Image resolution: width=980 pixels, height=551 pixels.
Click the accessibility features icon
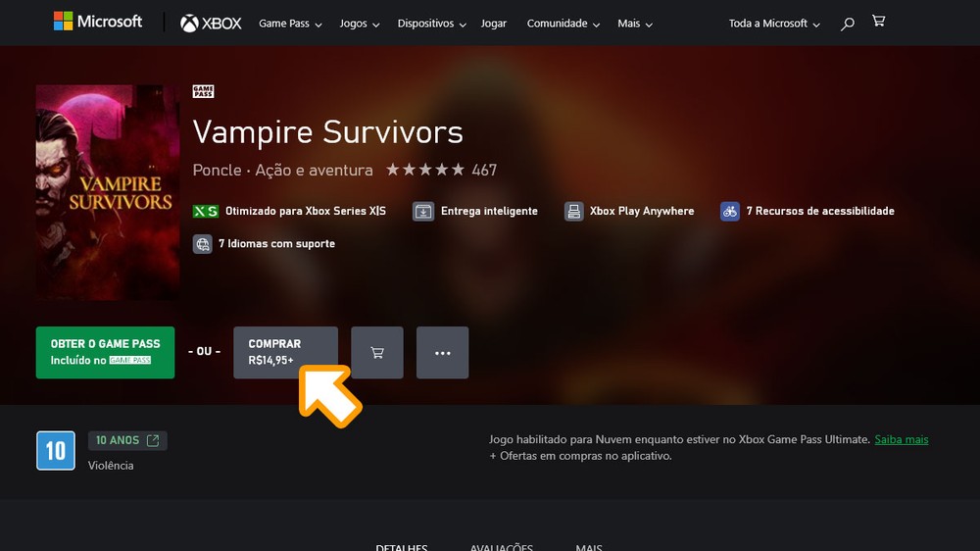(729, 212)
